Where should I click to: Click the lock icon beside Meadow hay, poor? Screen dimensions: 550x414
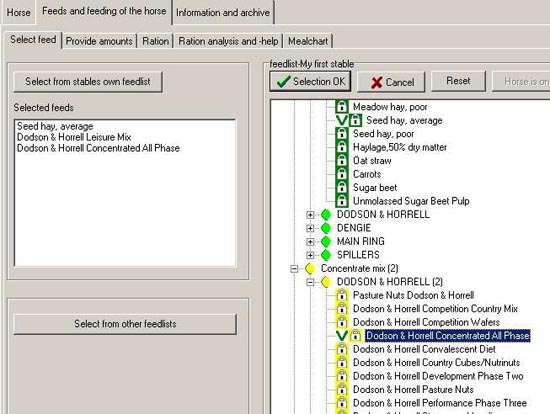tap(341, 106)
